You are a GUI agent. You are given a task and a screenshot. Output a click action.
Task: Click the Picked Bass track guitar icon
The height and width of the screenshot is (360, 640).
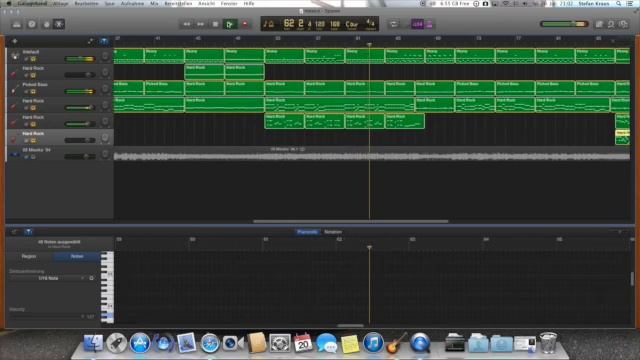click(x=15, y=89)
